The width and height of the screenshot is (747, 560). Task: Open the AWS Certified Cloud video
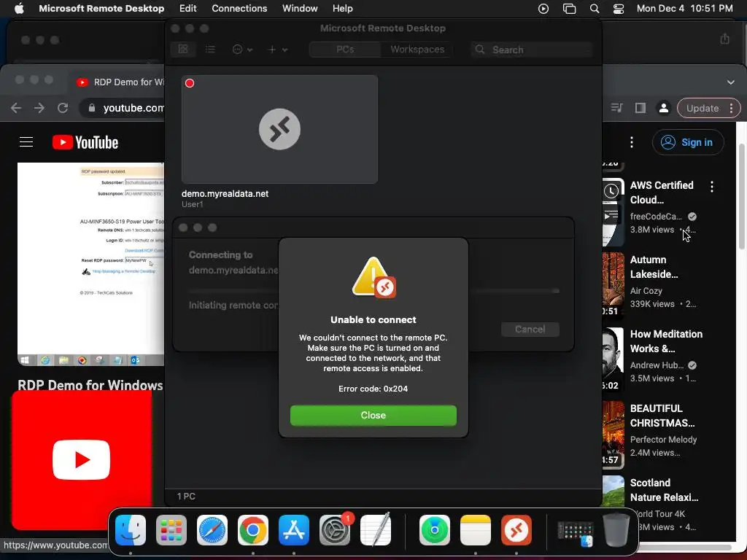[662, 192]
